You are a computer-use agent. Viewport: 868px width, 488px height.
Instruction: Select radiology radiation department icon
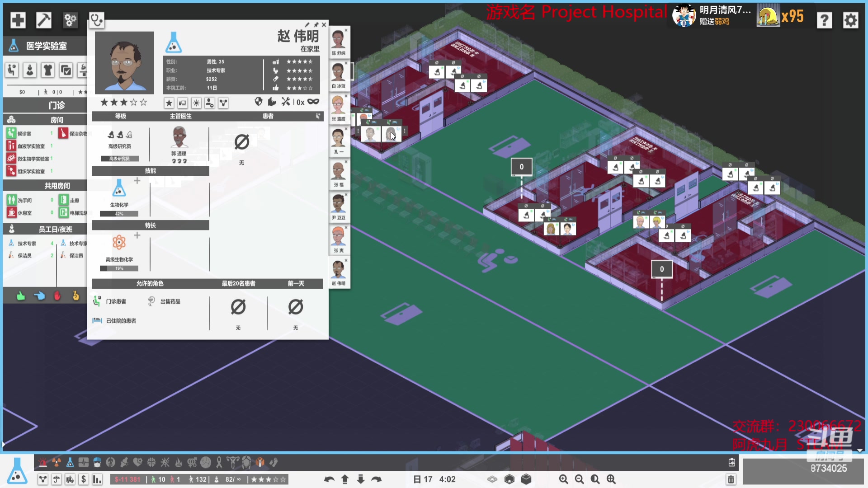57,462
